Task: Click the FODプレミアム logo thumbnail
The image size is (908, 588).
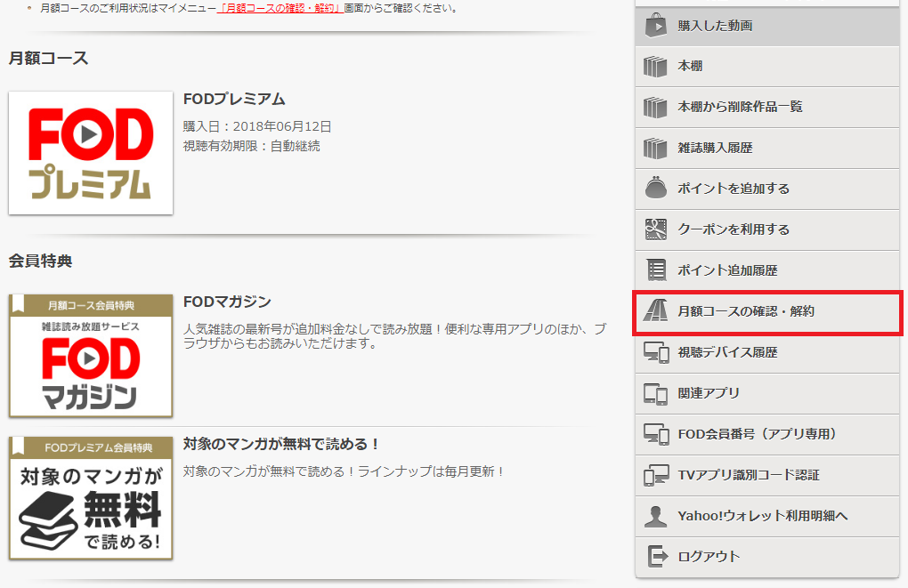Action: (x=91, y=153)
